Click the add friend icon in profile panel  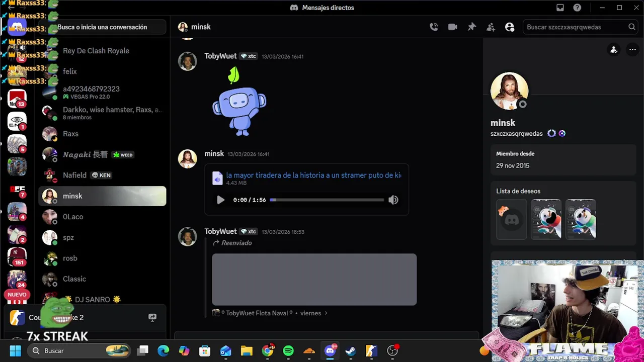point(613,50)
